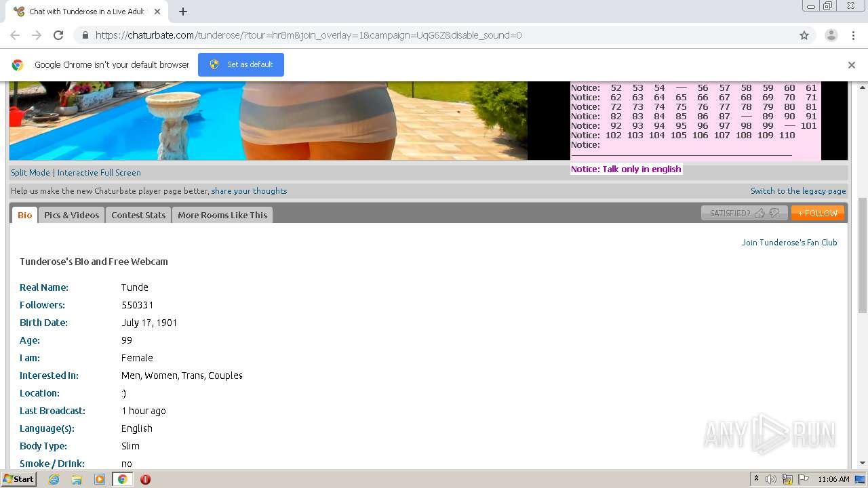Click the followers count 550331
Image resolution: width=868 pixels, height=488 pixels.
pyautogui.click(x=138, y=305)
